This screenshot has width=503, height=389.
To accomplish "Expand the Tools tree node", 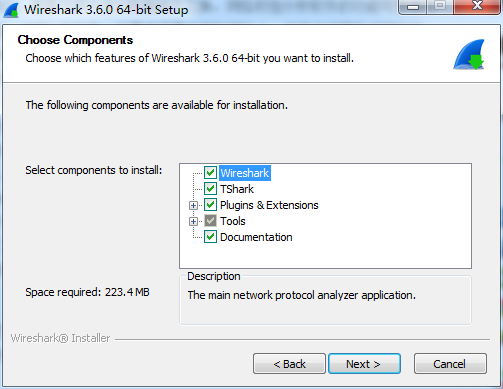I will [193, 221].
